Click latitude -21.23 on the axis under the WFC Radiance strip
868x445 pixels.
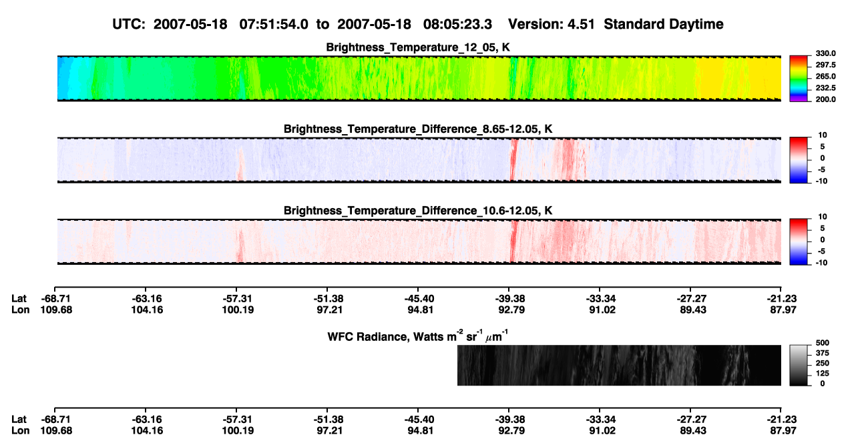781,419
